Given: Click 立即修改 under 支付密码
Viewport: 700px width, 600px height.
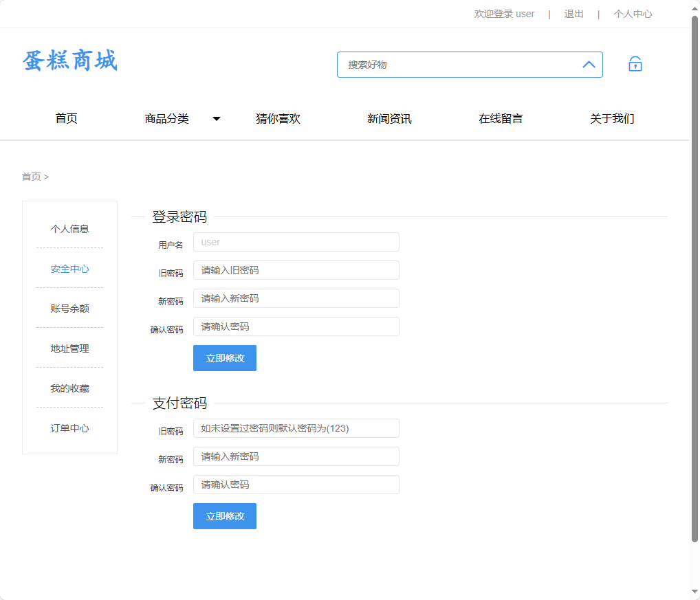Looking at the screenshot, I should (224, 515).
